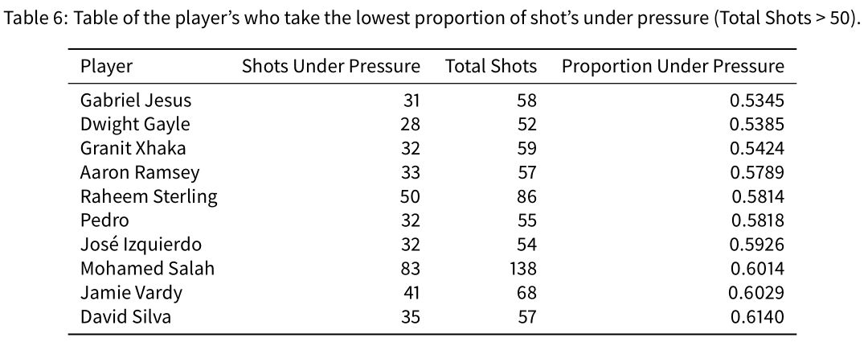Select Raheem Sterling's total shots 86
The height and width of the screenshot is (346, 868).
[x=527, y=197]
